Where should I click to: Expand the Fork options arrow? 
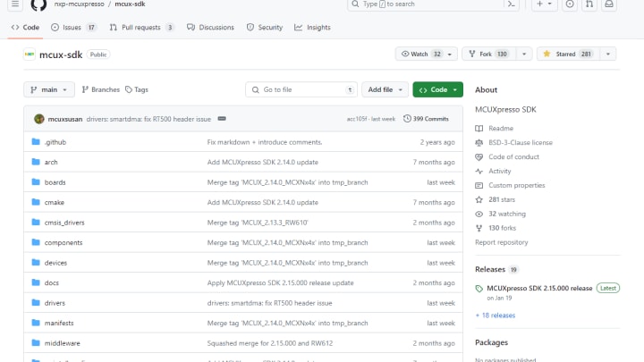524,55
